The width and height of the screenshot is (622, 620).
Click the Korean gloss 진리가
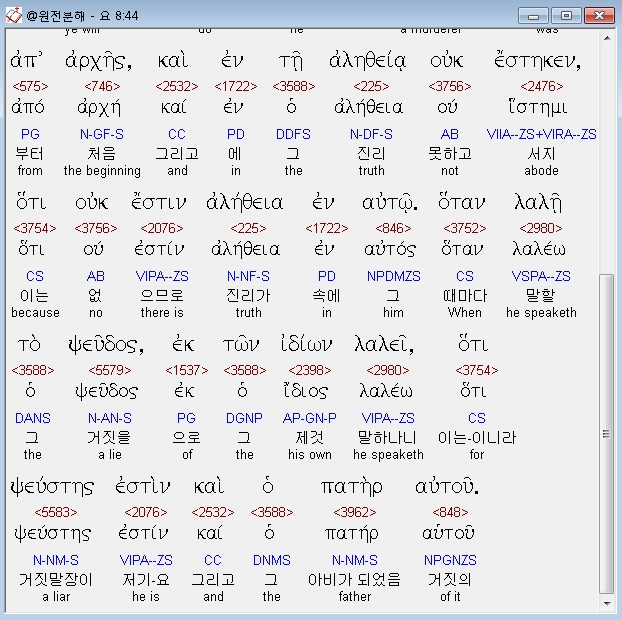[x=248, y=296]
